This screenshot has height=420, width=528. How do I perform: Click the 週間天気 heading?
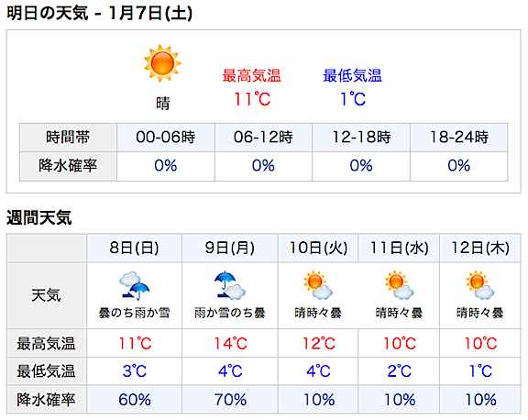coord(39,217)
